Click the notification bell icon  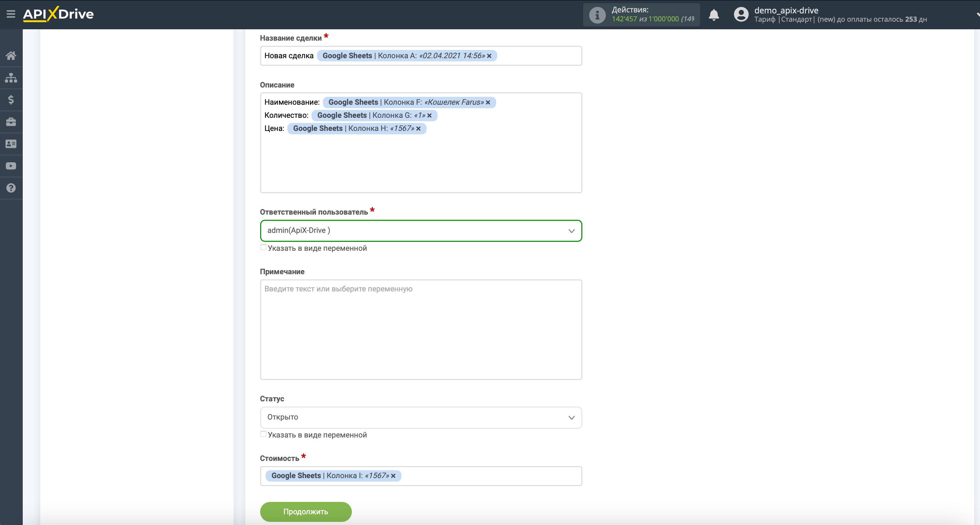pos(714,14)
